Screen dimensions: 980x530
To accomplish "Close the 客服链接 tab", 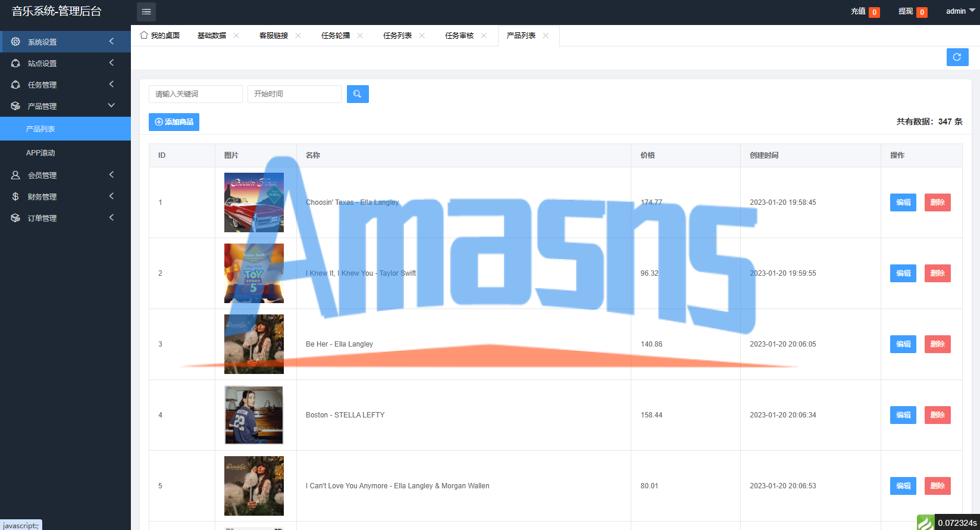I will [298, 36].
